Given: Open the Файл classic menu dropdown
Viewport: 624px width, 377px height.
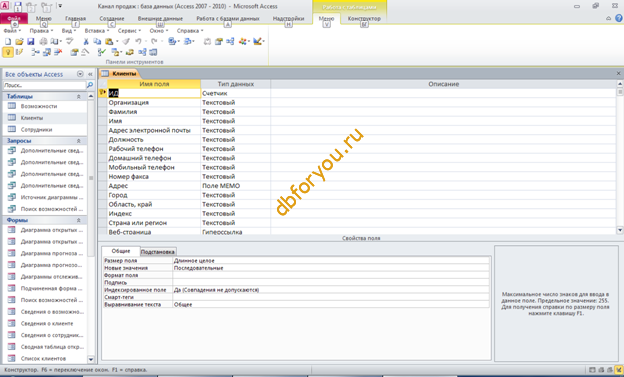Looking at the screenshot, I should pyautogui.click(x=12, y=31).
